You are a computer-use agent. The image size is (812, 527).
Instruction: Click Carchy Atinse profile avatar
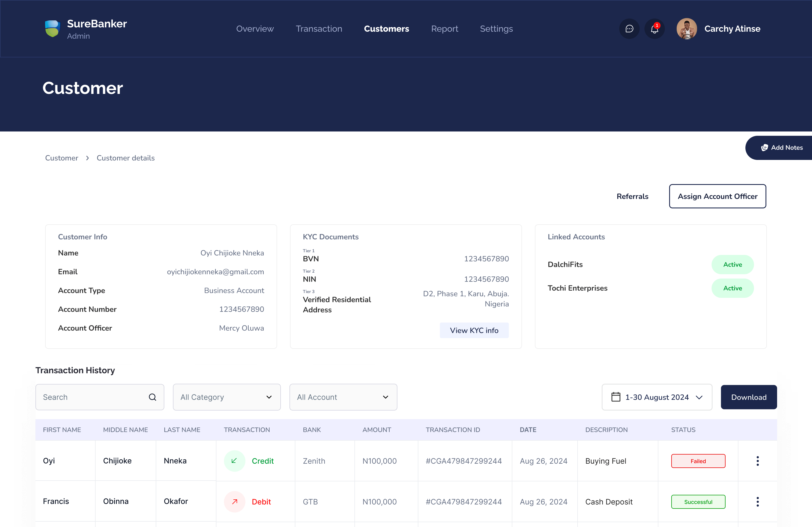[686, 29]
